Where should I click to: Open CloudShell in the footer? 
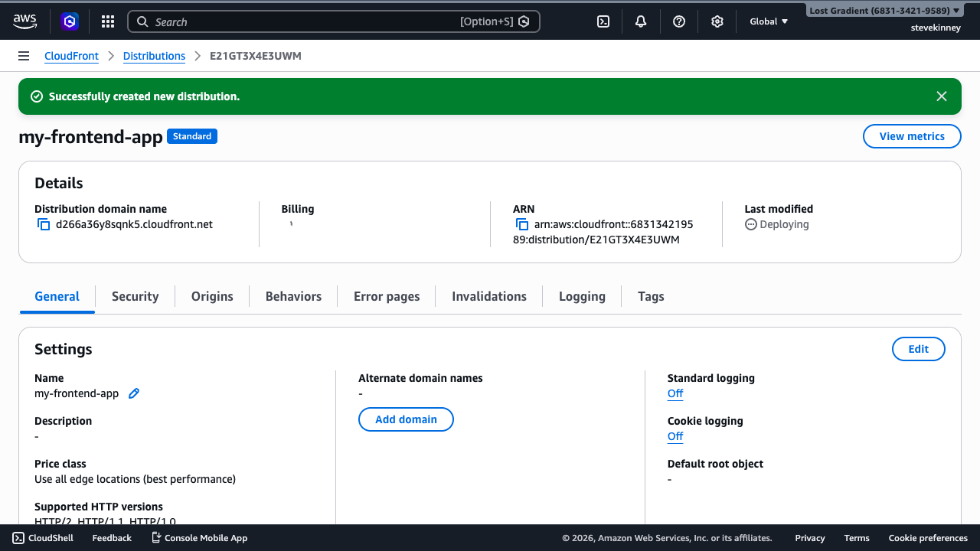43,538
